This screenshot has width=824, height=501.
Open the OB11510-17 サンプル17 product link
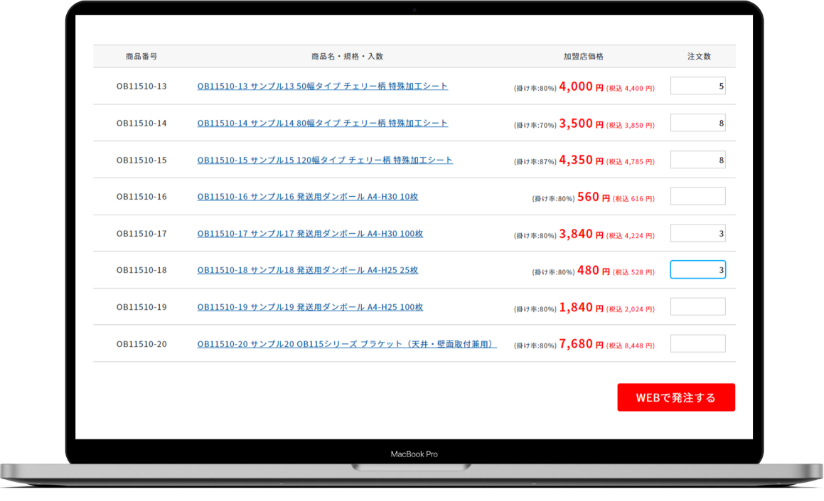pyautogui.click(x=310, y=233)
